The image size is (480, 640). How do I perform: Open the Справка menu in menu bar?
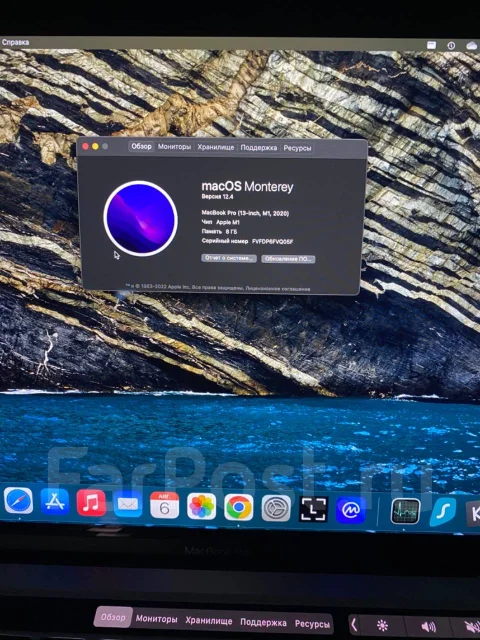pyautogui.click(x=15, y=42)
